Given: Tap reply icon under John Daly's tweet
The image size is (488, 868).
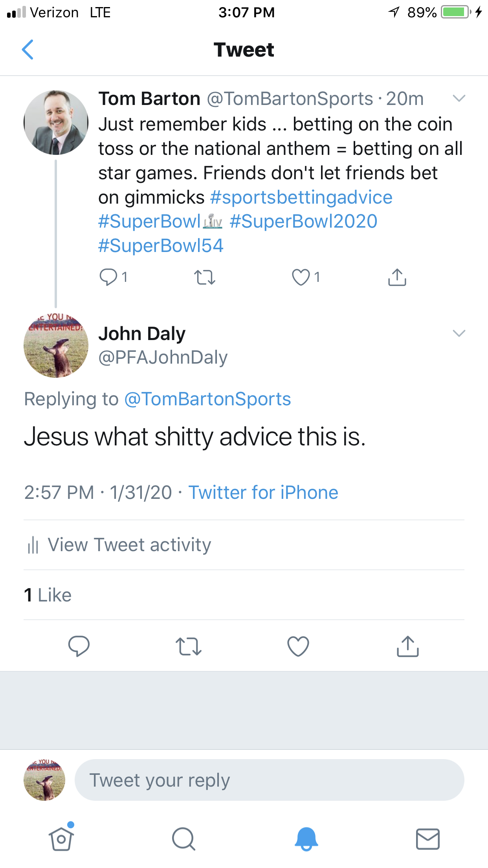Looking at the screenshot, I should tap(79, 646).
